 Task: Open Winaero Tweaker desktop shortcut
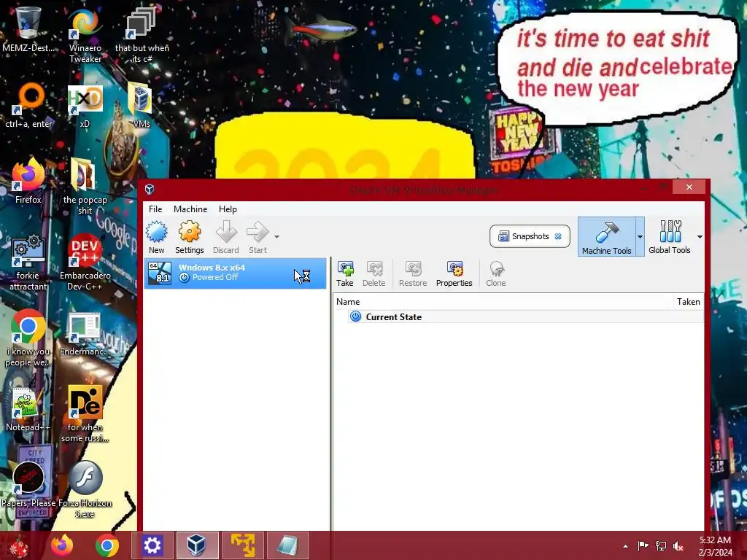(x=85, y=36)
